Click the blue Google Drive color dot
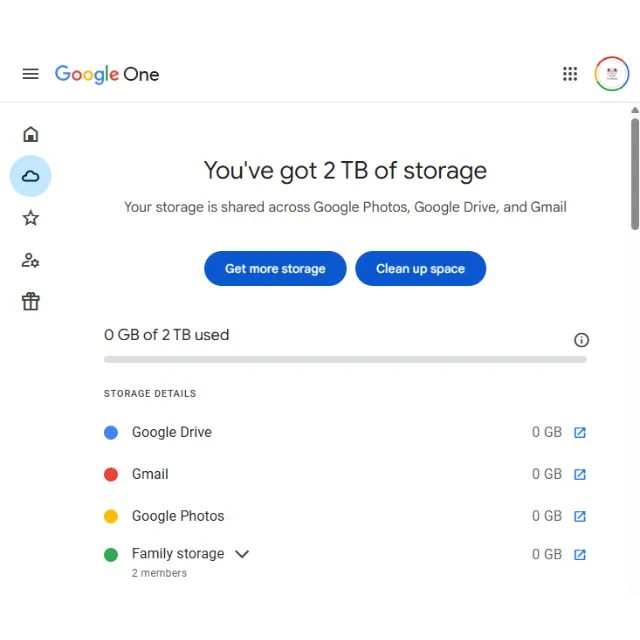 tap(111, 433)
